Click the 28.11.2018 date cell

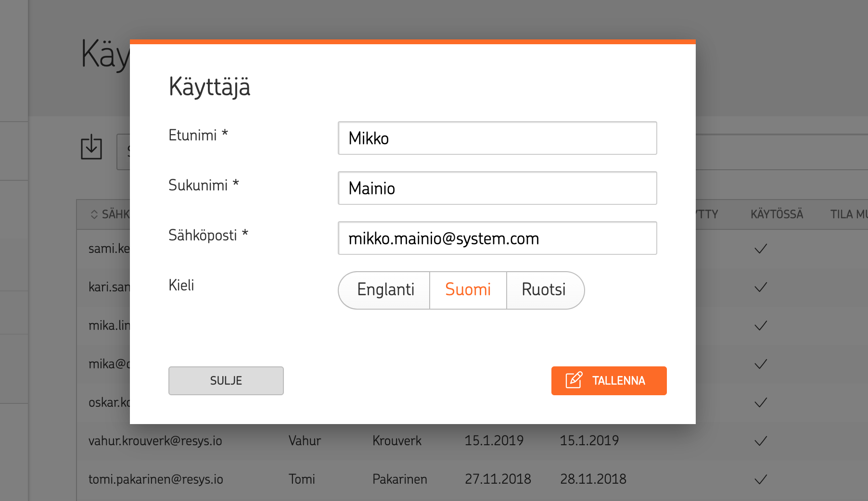pos(593,479)
